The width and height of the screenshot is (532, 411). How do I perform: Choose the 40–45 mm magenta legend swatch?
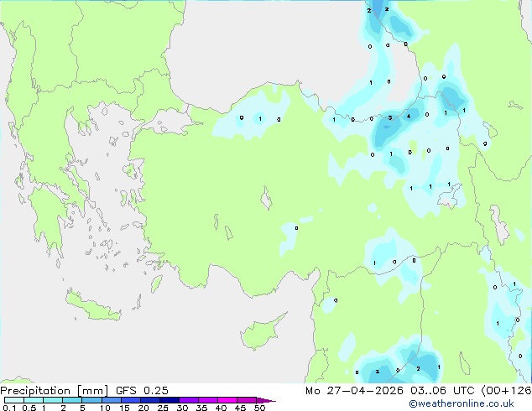coord(227,400)
